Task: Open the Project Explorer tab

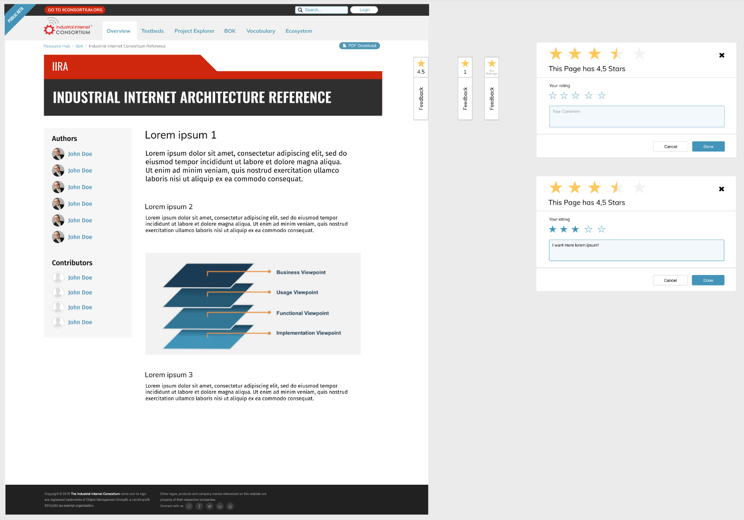Action: 194,31
